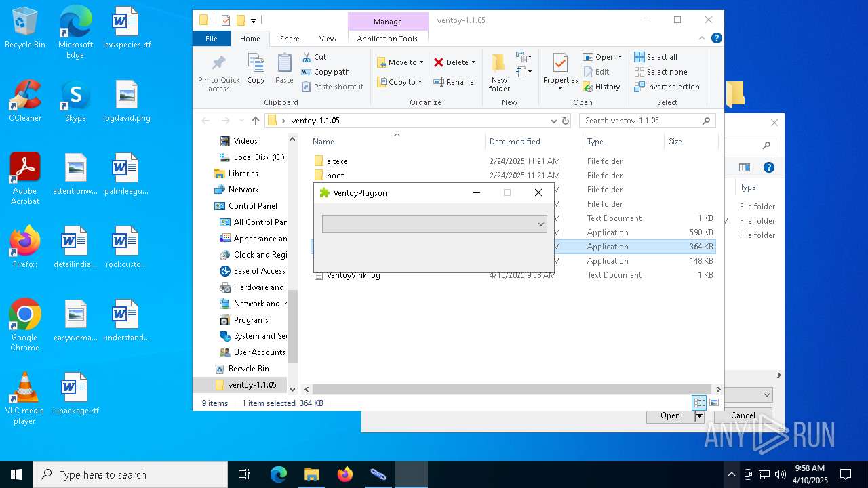Click the Windows Start button
This screenshot has height=488, width=868.
[x=16, y=474]
